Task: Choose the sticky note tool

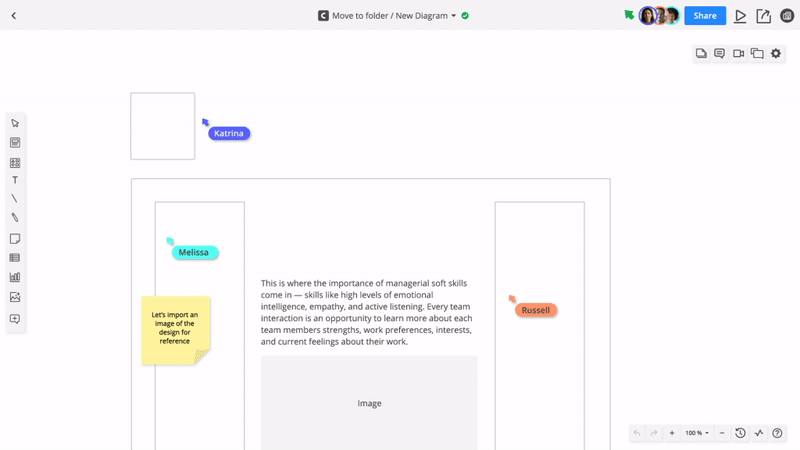Action: pyautogui.click(x=15, y=239)
